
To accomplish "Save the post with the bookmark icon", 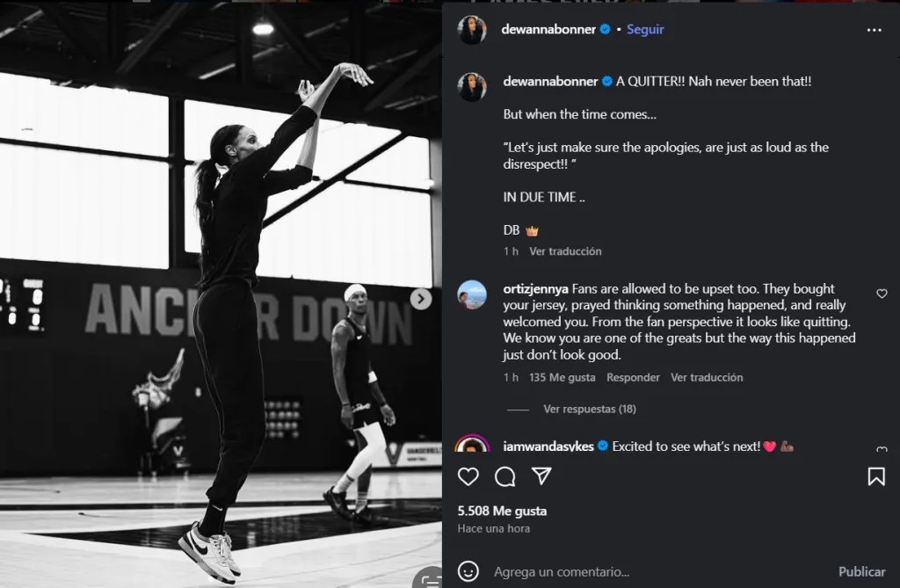I will click(876, 476).
